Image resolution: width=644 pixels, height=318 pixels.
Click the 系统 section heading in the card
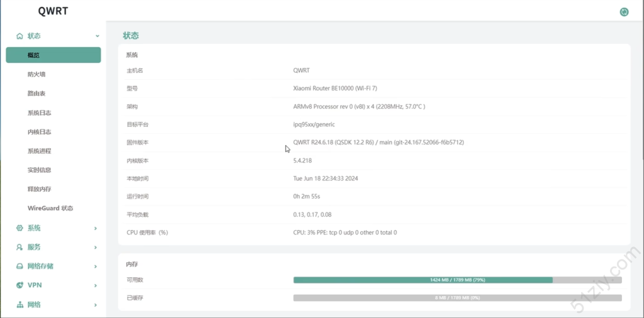tap(132, 55)
